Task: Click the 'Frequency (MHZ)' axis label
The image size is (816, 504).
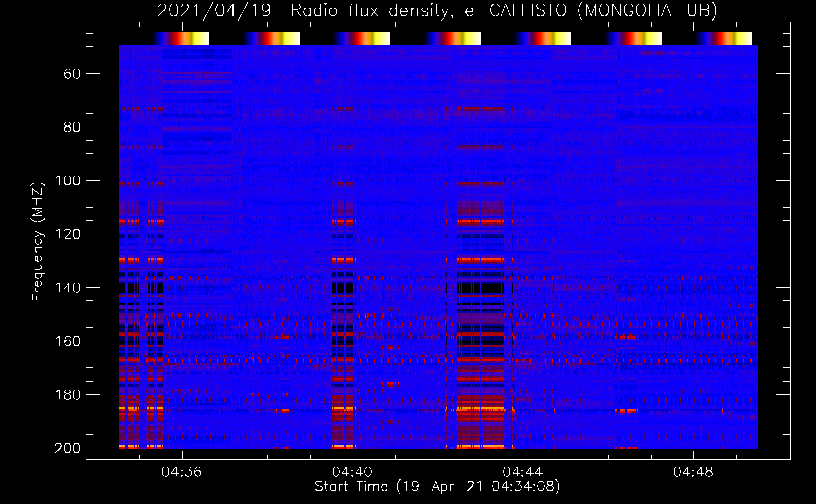Action: [38, 242]
